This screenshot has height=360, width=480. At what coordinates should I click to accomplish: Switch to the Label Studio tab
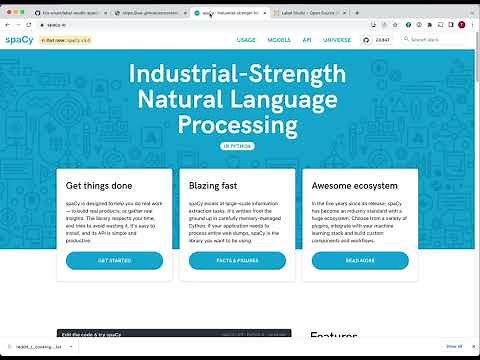point(310,13)
